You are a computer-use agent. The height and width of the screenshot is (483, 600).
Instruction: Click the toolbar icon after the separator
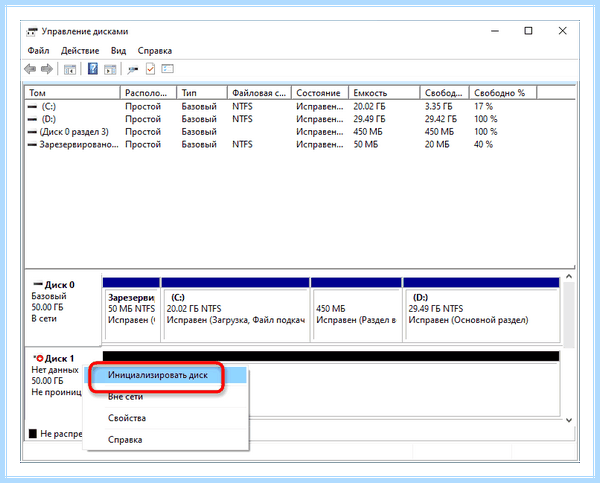pyautogui.click(x=133, y=70)
